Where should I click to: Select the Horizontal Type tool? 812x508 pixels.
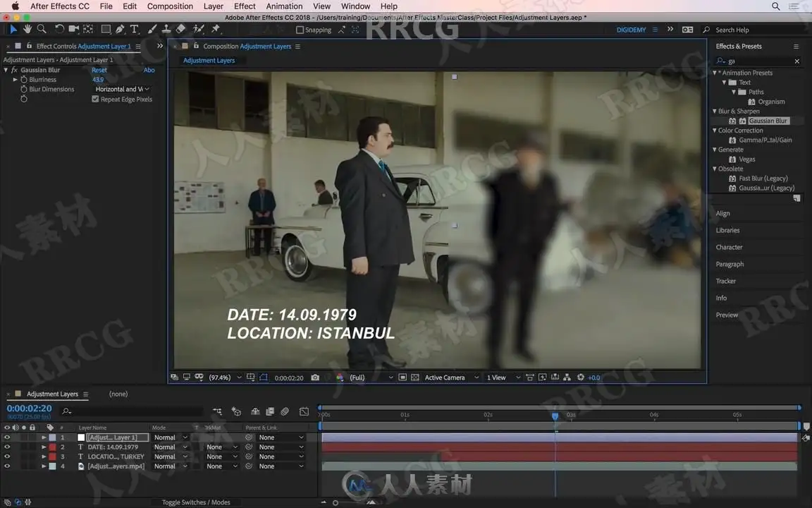(134, 29)
